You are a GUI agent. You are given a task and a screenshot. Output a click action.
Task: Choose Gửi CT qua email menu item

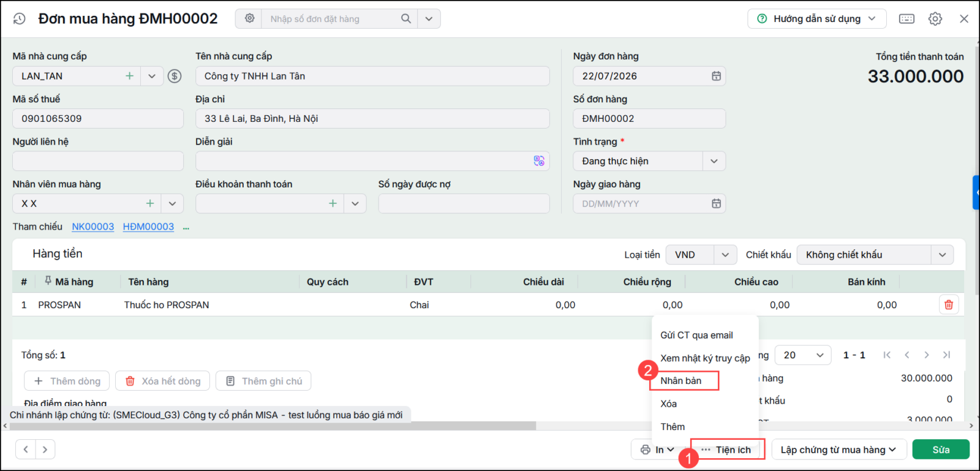click(x=696, y=335)
